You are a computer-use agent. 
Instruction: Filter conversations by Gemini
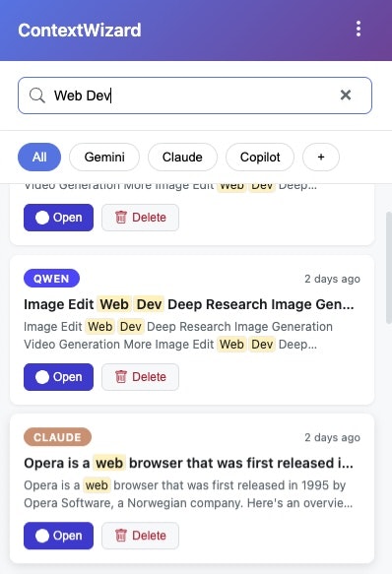tap(104, 158)
